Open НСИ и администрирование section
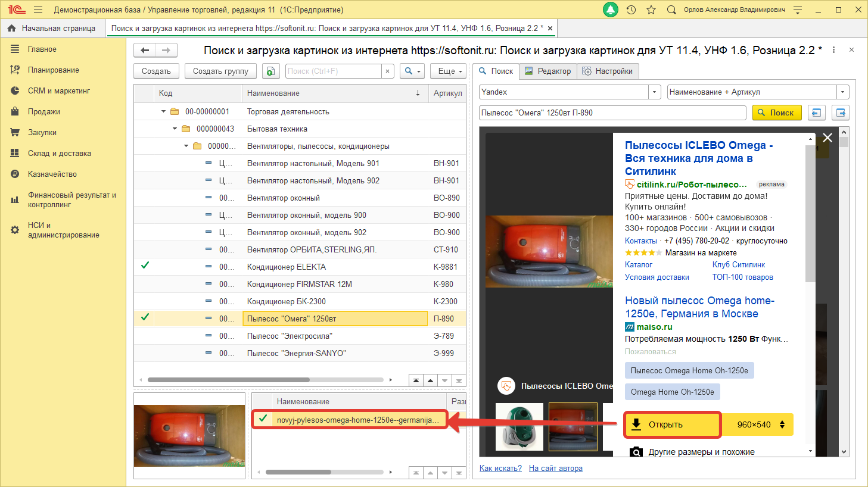The image size is (868, 487). (64, 230)
